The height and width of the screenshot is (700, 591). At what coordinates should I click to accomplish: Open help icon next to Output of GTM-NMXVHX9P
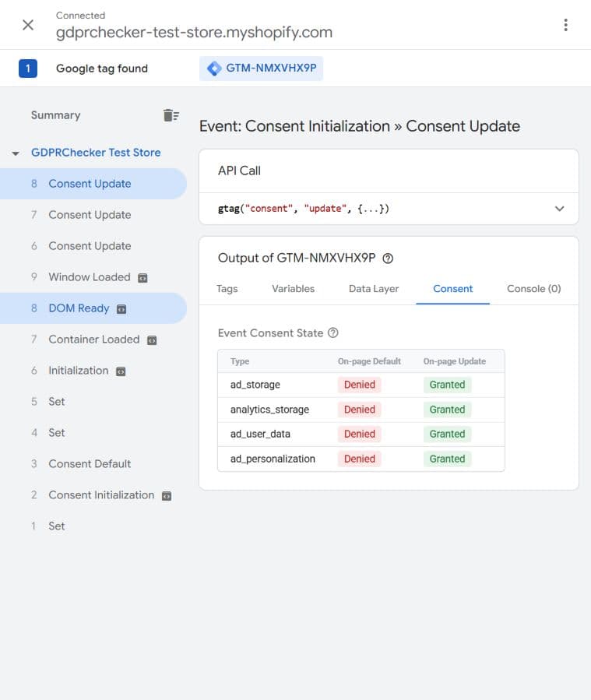[388, 259]
